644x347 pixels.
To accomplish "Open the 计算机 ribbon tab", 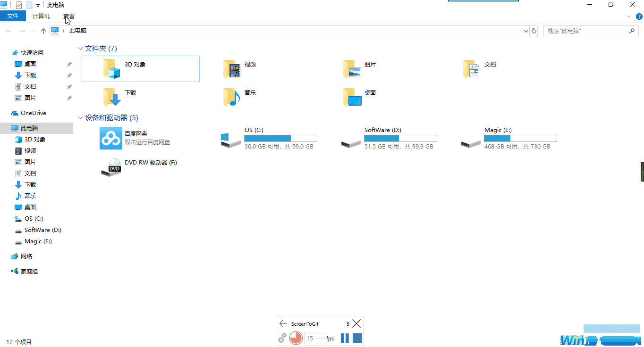I will click(x=41, y=16).
